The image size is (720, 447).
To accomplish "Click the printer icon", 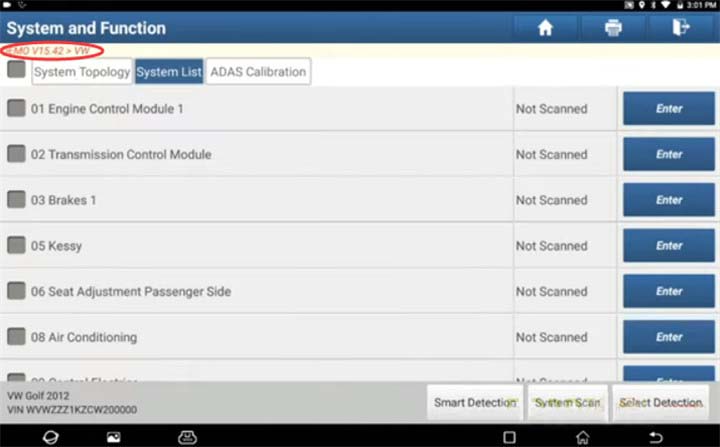I will pos(613,28).
